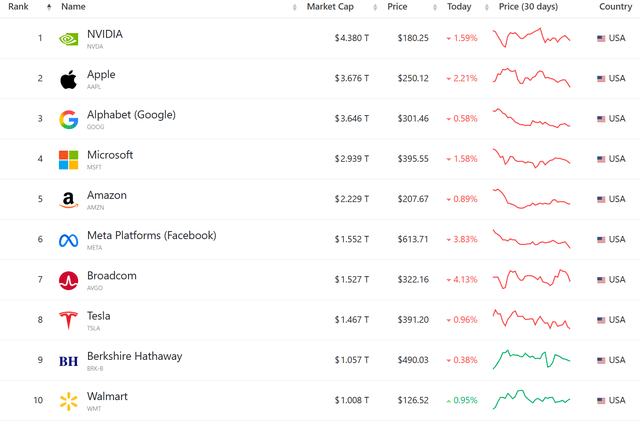Sort by Today percentage change

point(459,7)
